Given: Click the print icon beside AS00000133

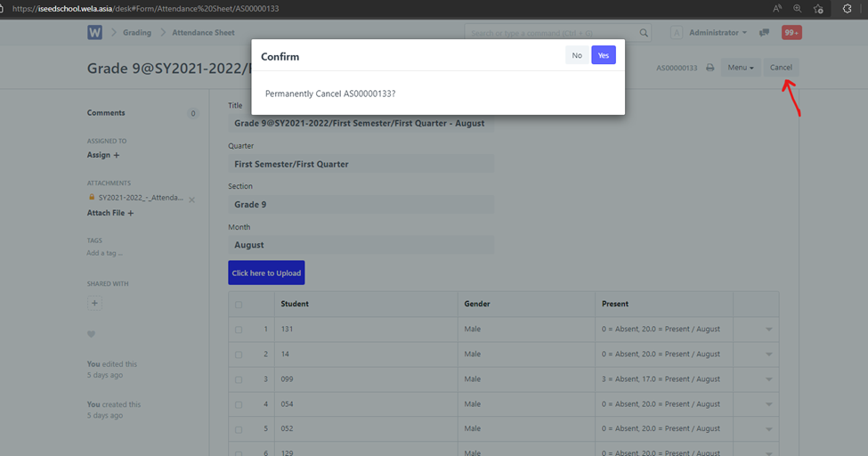Looking at the screenshot, I should point(710,68).
